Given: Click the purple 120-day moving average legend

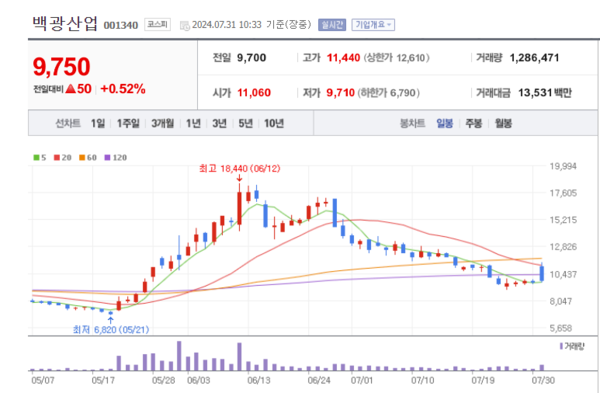Looking at the screenshot, I should pyautogui.click(x=116, y=157).
